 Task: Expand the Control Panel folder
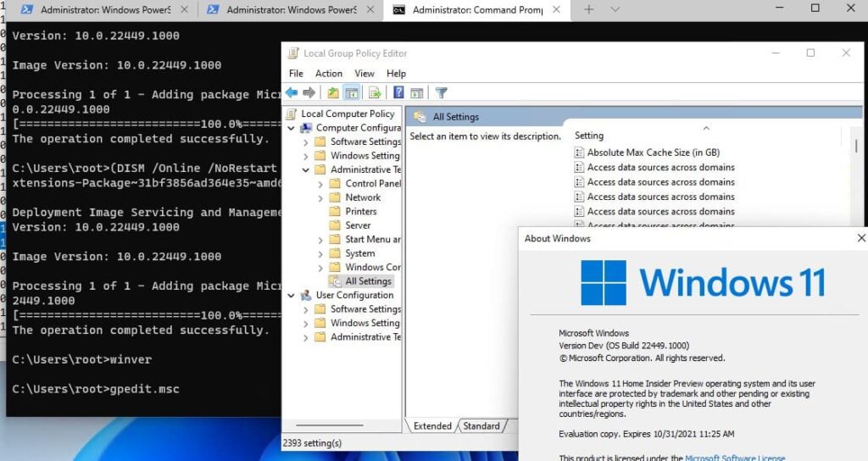point(320,184)
